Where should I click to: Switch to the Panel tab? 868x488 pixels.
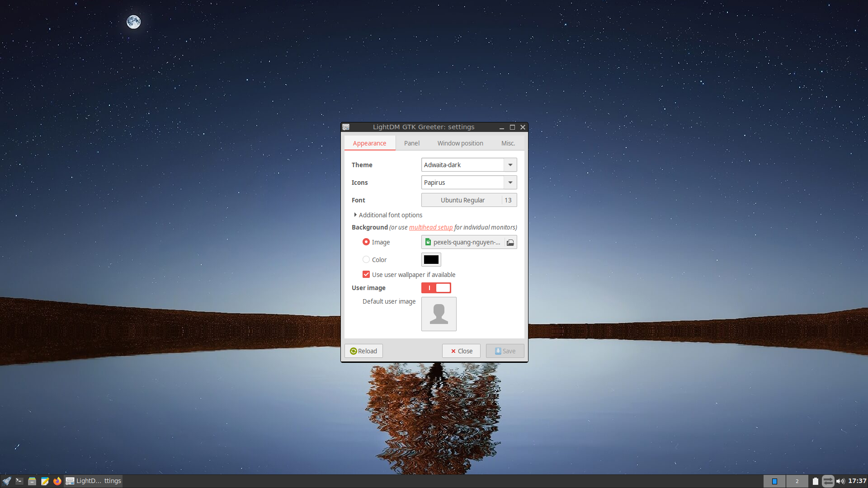(x=412, y=143)
